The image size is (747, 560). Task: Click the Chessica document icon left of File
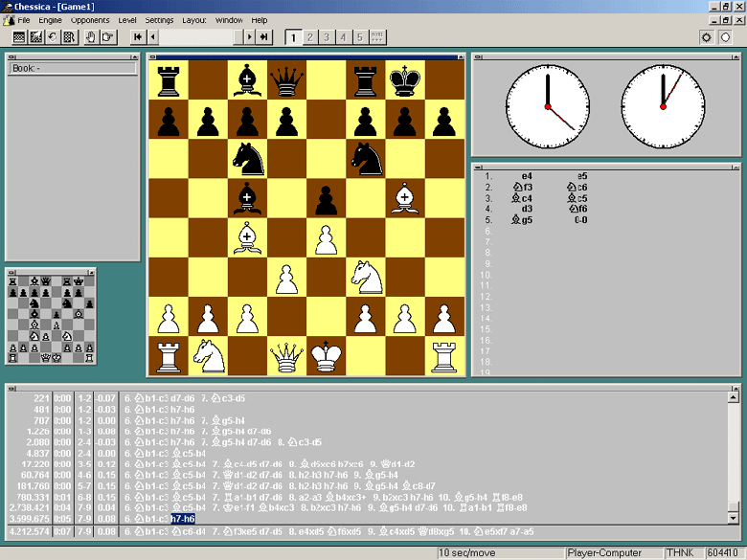pyautogui.click(x=8, y=20)
